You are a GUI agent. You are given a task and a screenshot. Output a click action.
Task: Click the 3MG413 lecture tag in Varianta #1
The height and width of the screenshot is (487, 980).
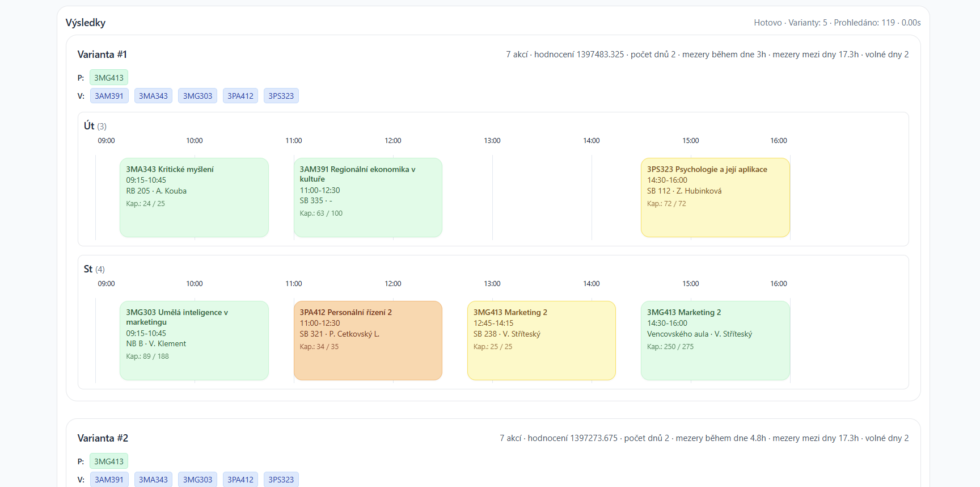[108, 78]
